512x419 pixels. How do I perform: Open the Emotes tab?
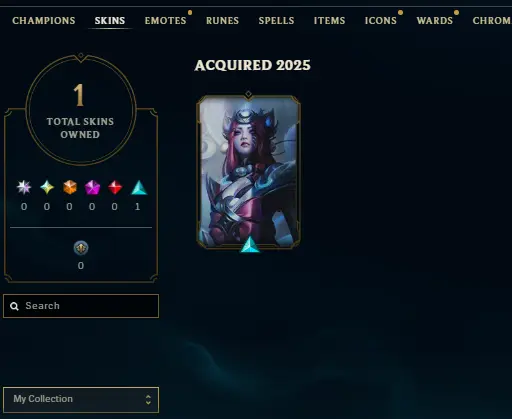pos(165,21)
